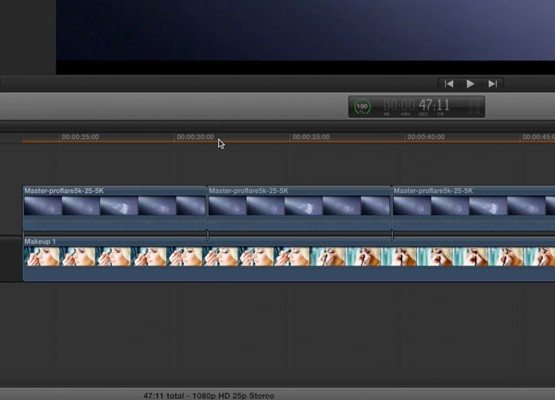The image size is (555, 400).
Task: Click the 00:00:40:00 ruler mark
Action: [x=426, y=137]
